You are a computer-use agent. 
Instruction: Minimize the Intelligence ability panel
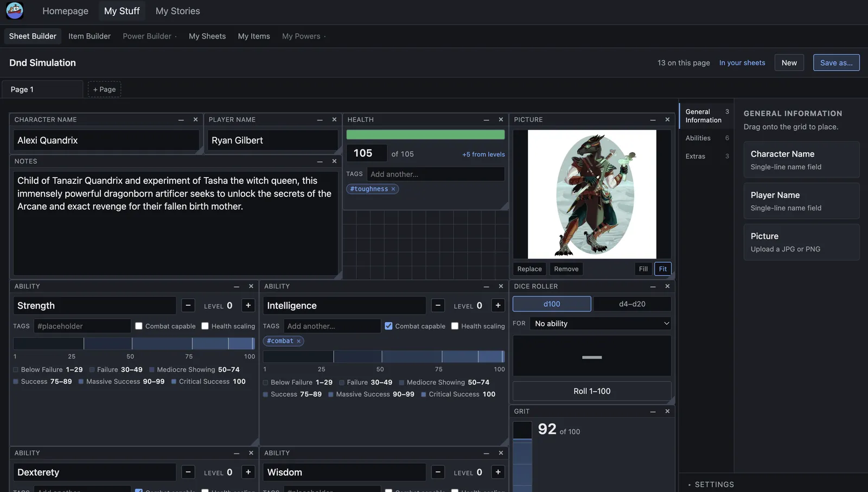tap(487, 286)
